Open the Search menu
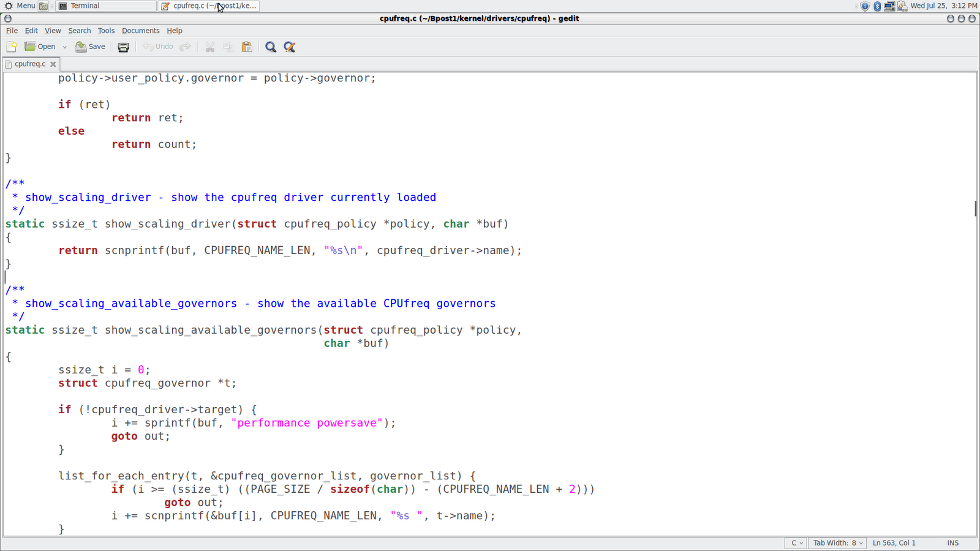 pyautogui.click(x=79, y=31)
